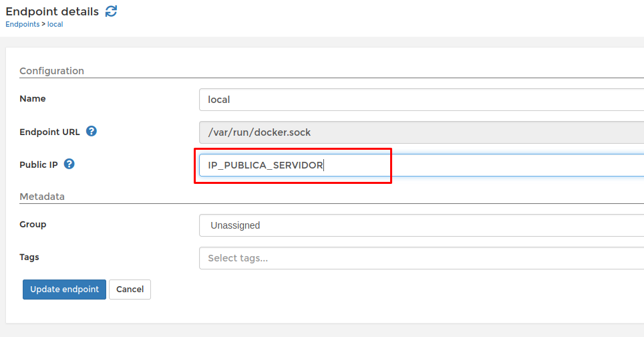
Task: Select the Configuration section heading
Action: (x=51, y=71)
